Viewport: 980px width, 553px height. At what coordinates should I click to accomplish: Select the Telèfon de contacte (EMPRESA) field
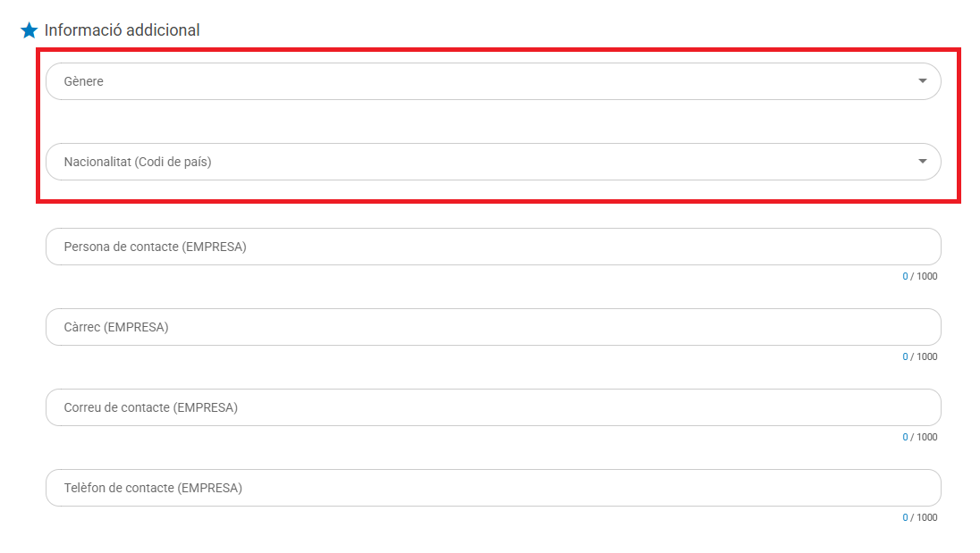tap(492, 488)
